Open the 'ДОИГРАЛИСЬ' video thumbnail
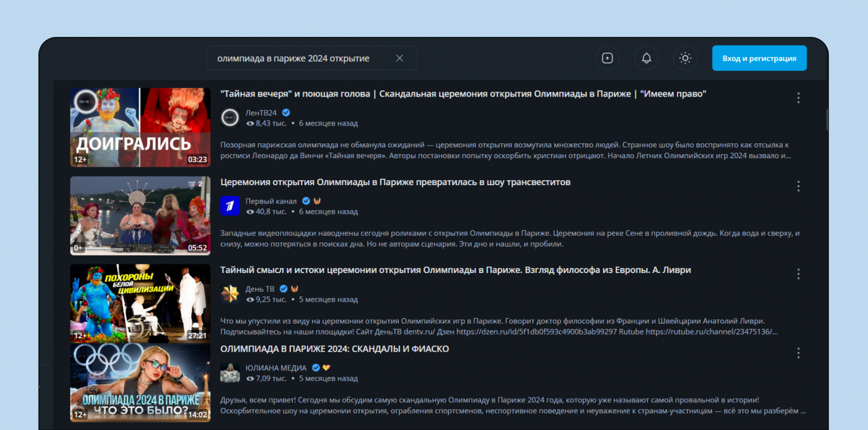 click(140, 127)
